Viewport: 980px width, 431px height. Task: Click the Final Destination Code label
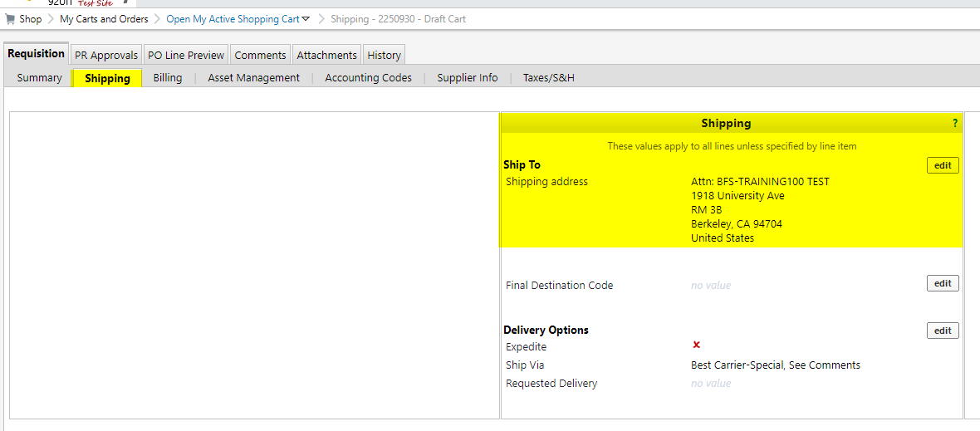(x=560, y=286)
